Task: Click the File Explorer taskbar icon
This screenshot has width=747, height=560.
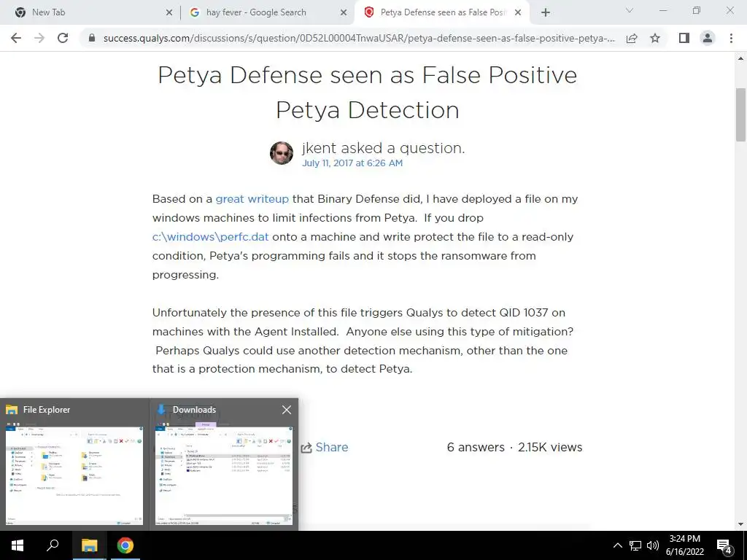Action: (89, 545)
